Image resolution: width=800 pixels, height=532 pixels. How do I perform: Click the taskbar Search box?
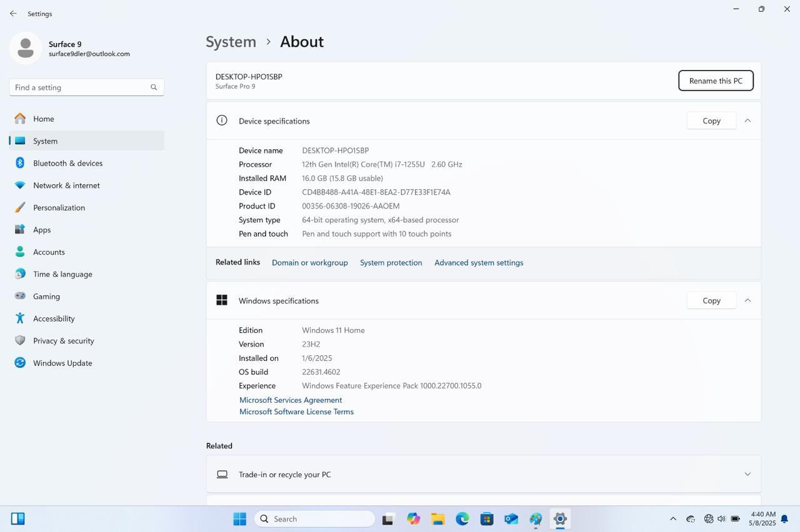click(x=314, y=519)
